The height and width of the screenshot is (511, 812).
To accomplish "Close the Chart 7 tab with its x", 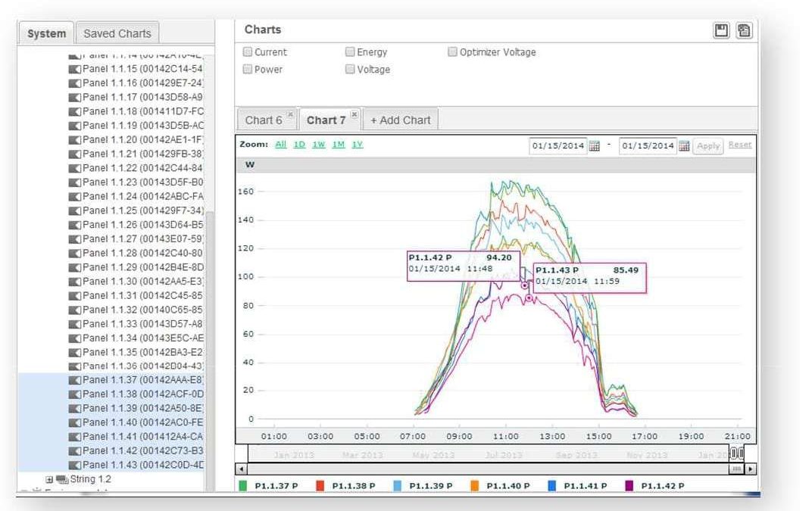I will (x=354, y=114).
